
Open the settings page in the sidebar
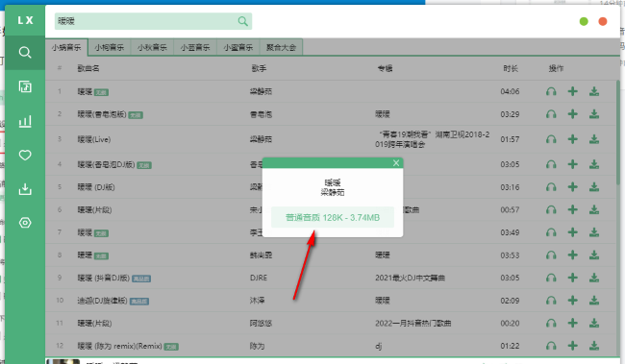pyautogui.click(x=25, y=223)
